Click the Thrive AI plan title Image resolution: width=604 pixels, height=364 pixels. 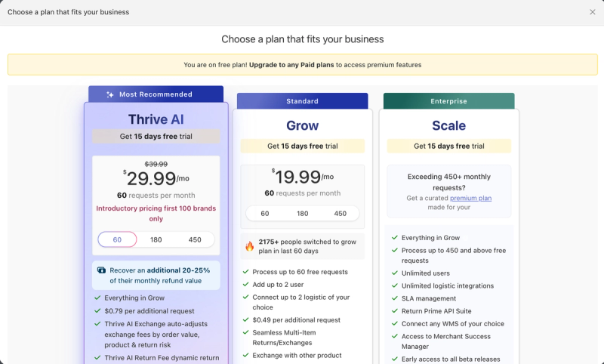(156, 119)
